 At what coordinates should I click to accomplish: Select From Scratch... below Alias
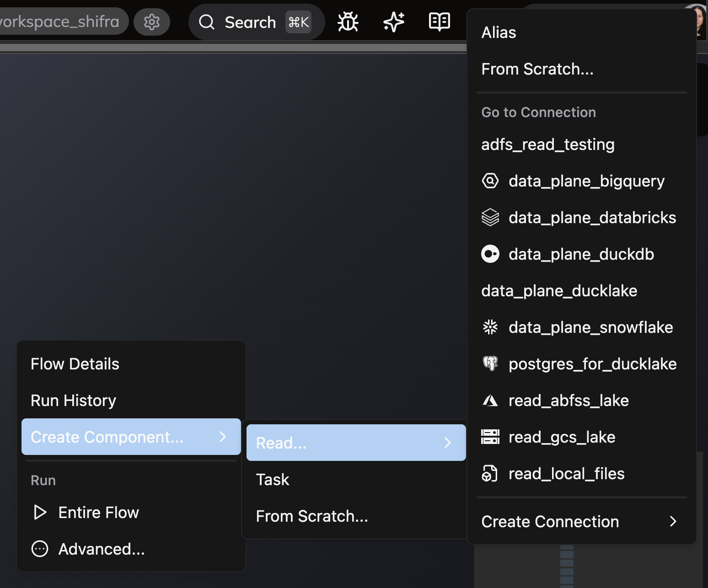pyautogui.click(x=581, y=69)
